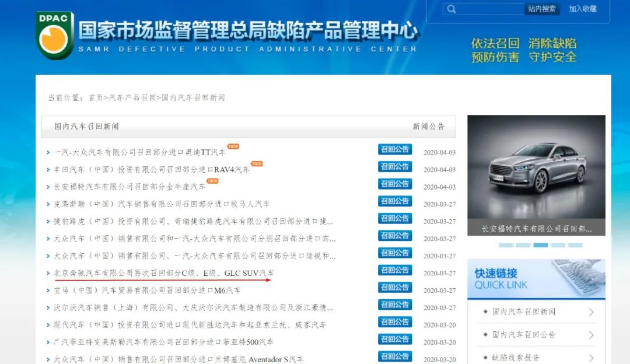Click chevron next to 缺陷线索报告
The width and height of the screenshot is (630, 364).
coord(591,358)
